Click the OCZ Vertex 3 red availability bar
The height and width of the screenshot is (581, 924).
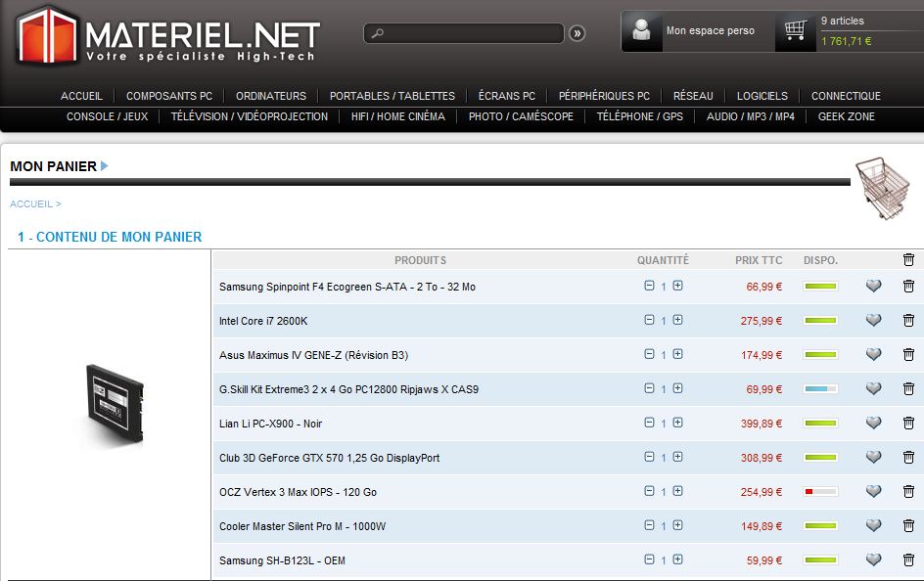[x=820, y=492]
